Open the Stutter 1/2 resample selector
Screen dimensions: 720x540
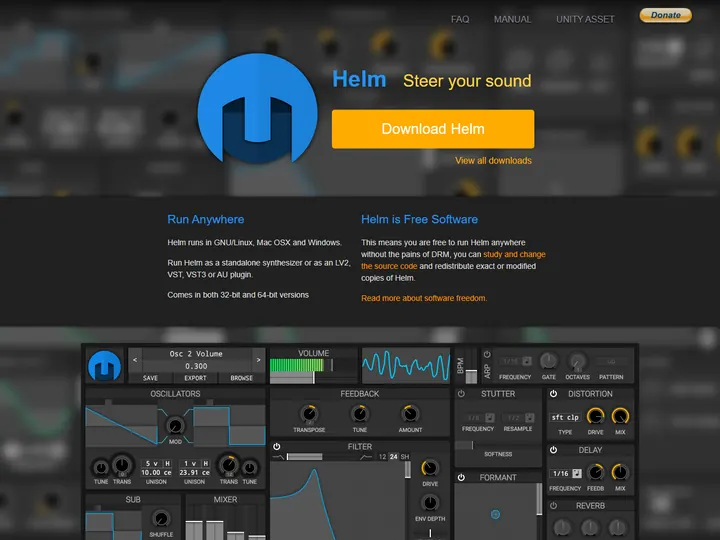513,418
